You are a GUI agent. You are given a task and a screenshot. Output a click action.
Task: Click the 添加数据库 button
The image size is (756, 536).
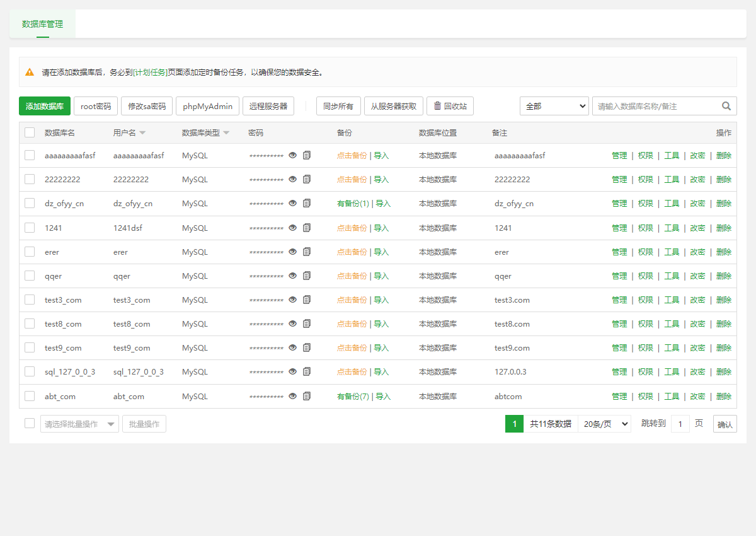tap(43, 106)
